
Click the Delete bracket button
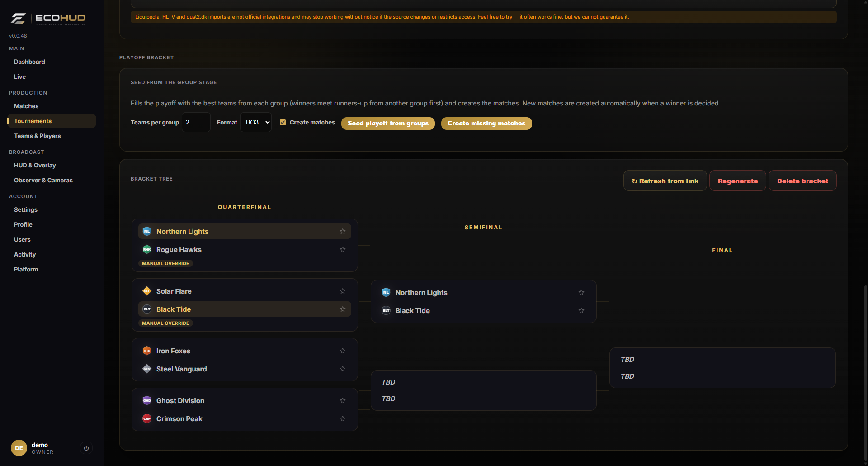(802, 181)
